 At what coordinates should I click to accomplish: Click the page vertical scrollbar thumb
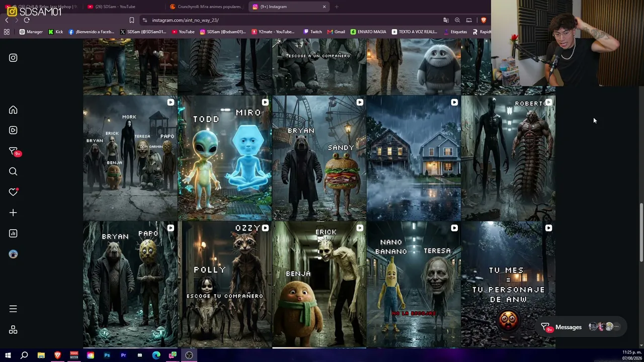[641, 232]
